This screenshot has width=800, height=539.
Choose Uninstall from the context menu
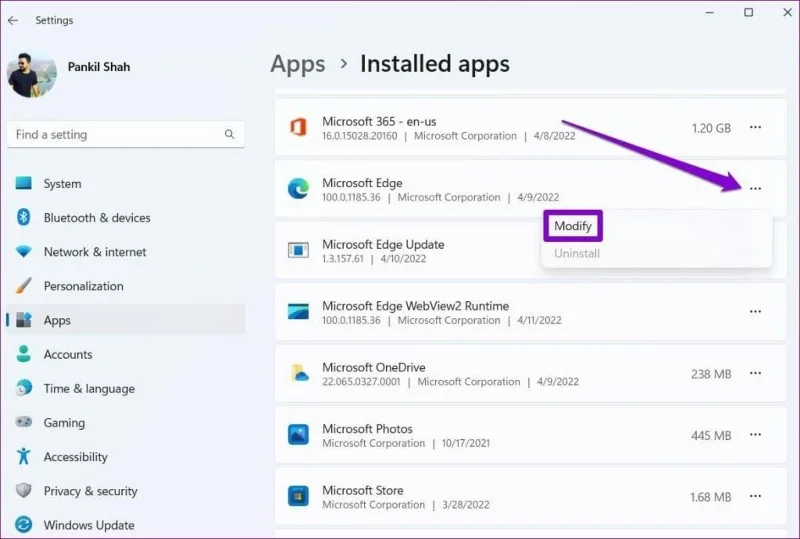pyautogui.click(x=577, y=253)
